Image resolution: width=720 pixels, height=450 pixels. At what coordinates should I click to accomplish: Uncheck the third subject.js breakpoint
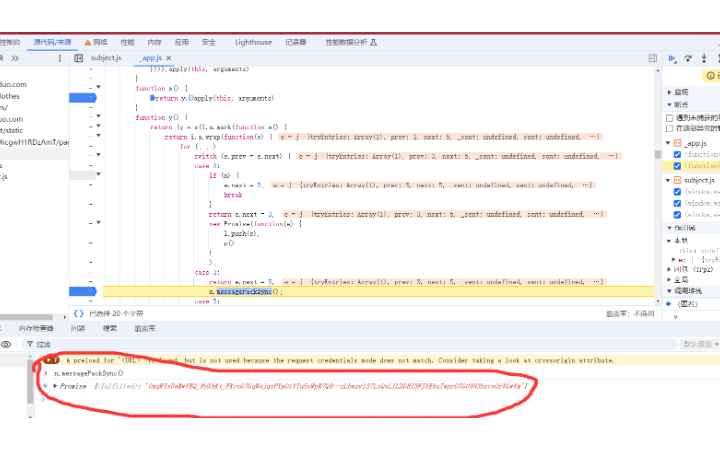coord(677,214)
